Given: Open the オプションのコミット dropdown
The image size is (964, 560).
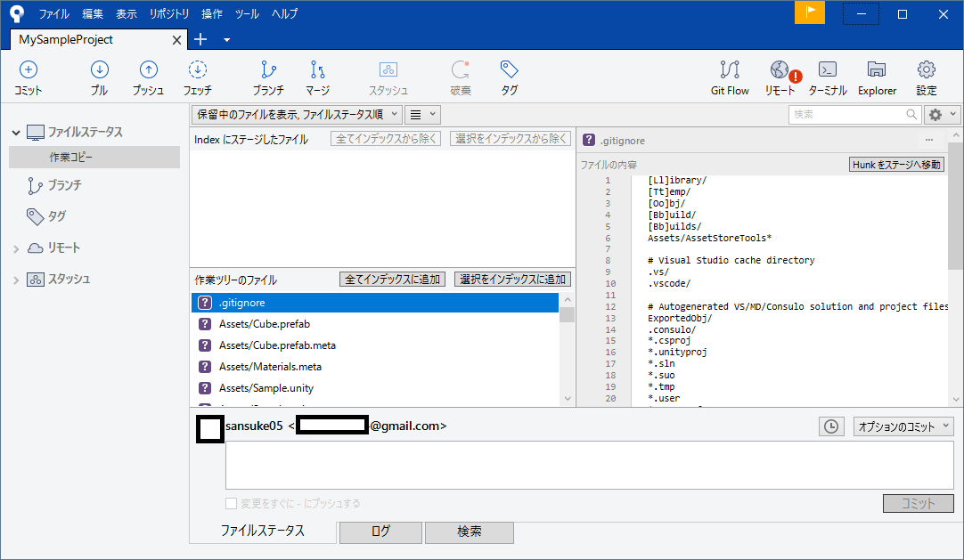Looking at the screenshot, I should [903, 426].
